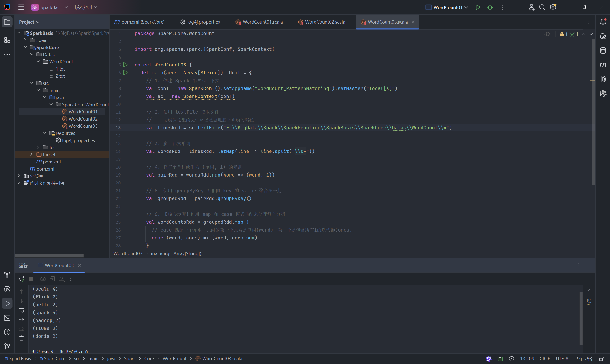Toggle soft-wrap in run console
The image size is (610, 364).
[22, 310]
